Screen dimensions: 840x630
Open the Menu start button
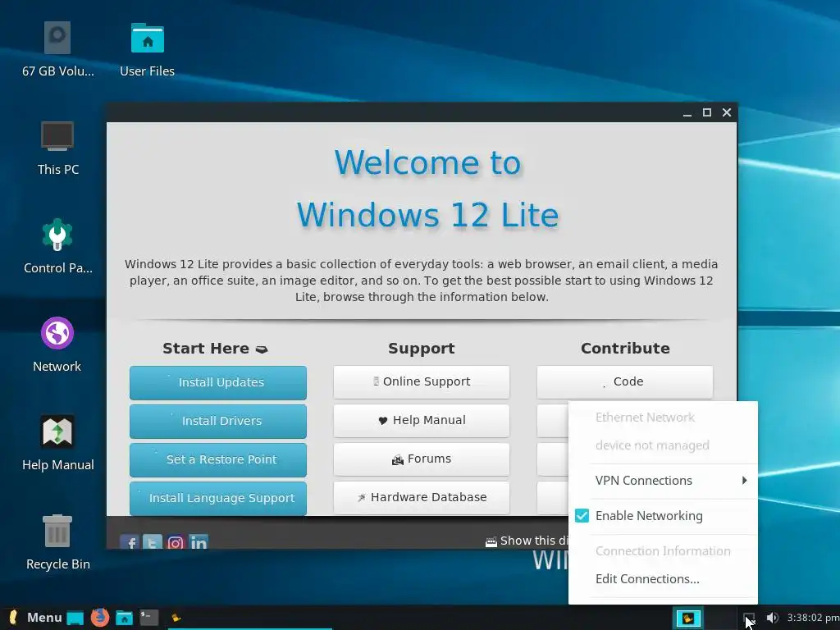click(x=35, y=618)
